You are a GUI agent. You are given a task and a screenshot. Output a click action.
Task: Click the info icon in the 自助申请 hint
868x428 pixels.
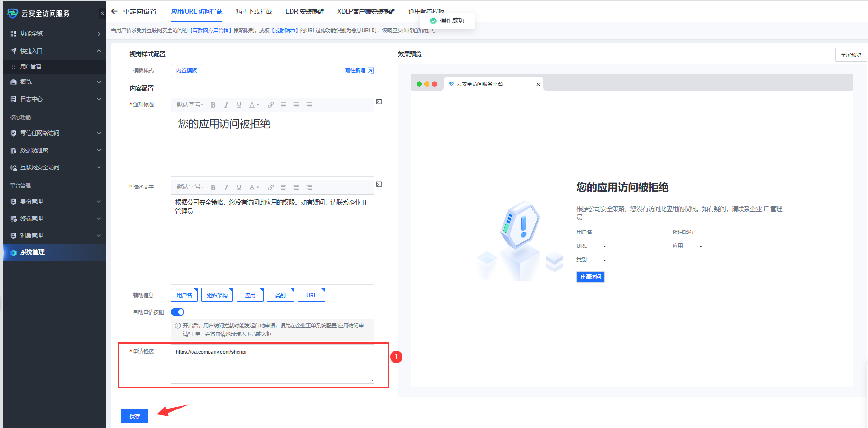pyautogui.click(x=178, y=326)
